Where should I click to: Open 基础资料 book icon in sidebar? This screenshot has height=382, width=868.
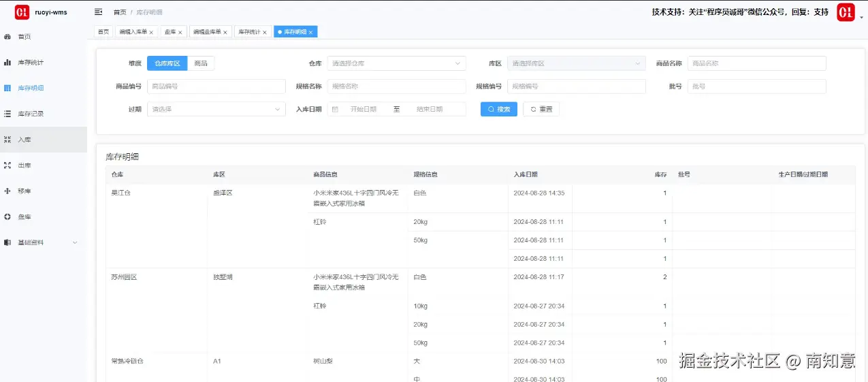[7, 242]
